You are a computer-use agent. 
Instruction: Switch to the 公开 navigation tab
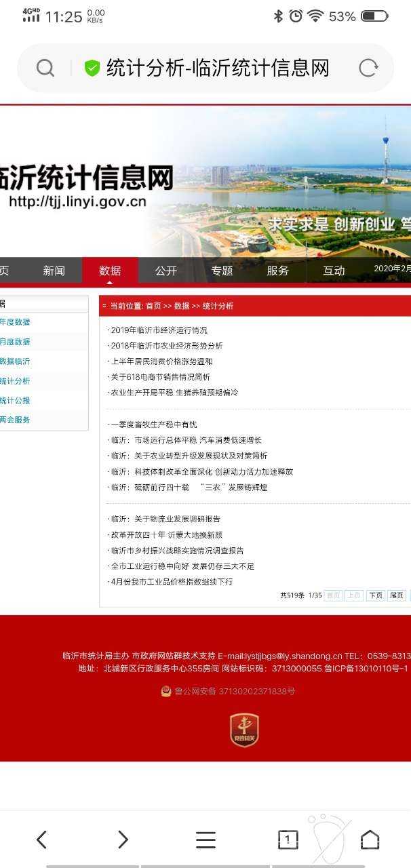click(x=166, y=271)
